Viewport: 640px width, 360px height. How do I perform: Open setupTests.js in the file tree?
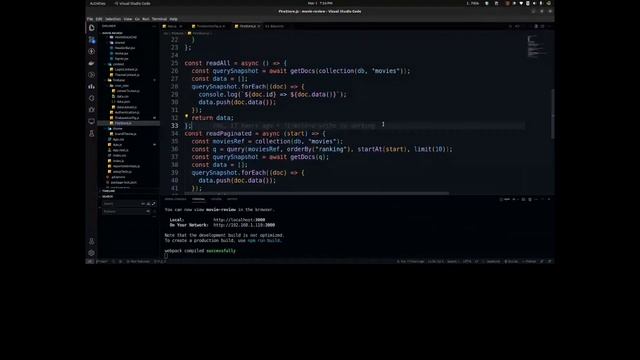point(122,171)
